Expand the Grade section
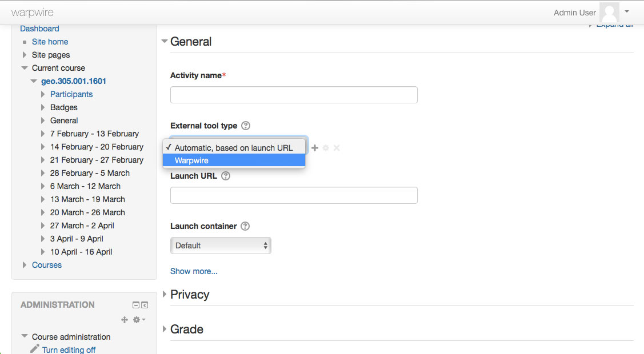This screenshot has width=644, height=354. 165,329
